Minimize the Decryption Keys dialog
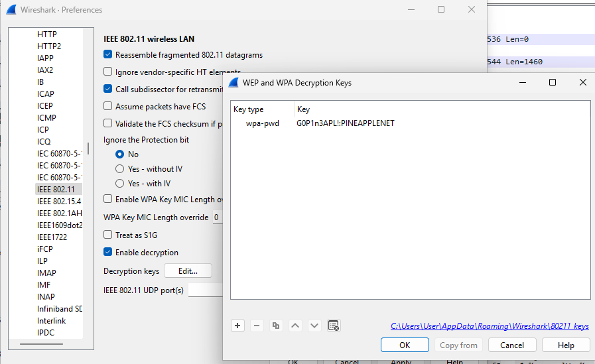 523,82
